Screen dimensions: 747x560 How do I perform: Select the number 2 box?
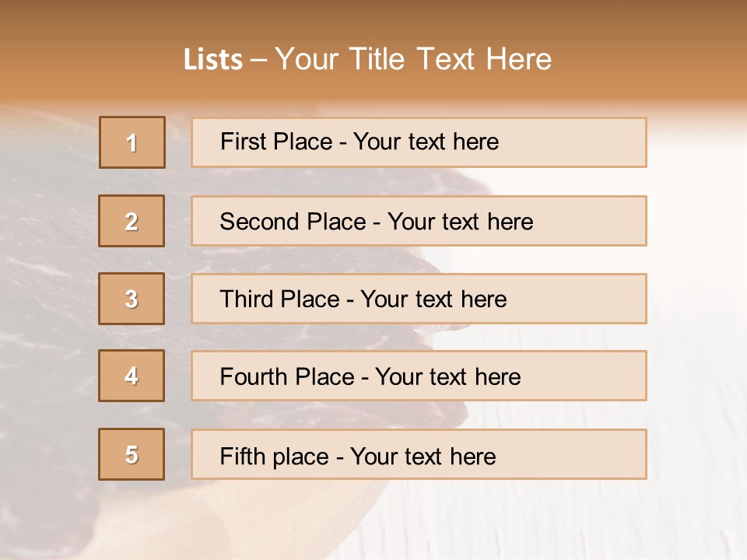pos(132,221)
